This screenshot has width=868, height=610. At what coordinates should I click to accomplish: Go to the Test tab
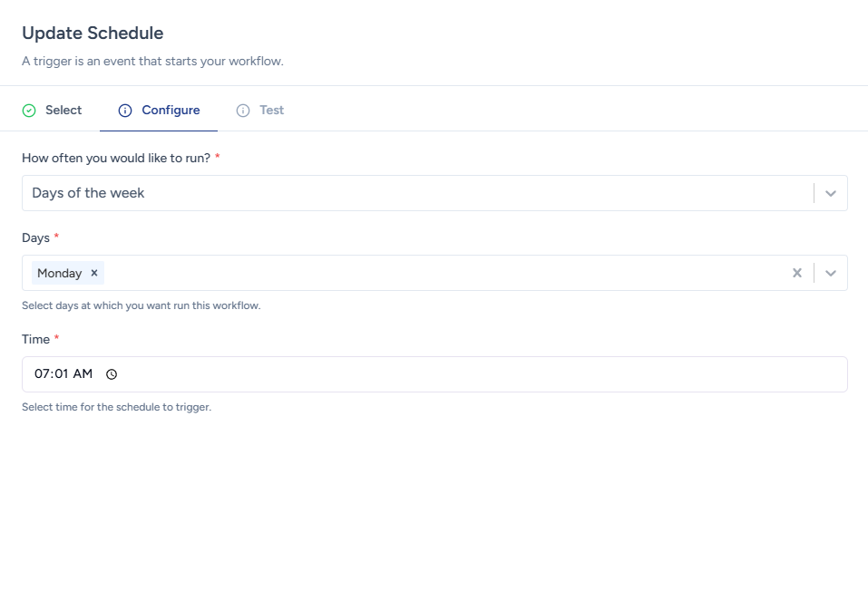pyautogui.click(x=271, y=111)
